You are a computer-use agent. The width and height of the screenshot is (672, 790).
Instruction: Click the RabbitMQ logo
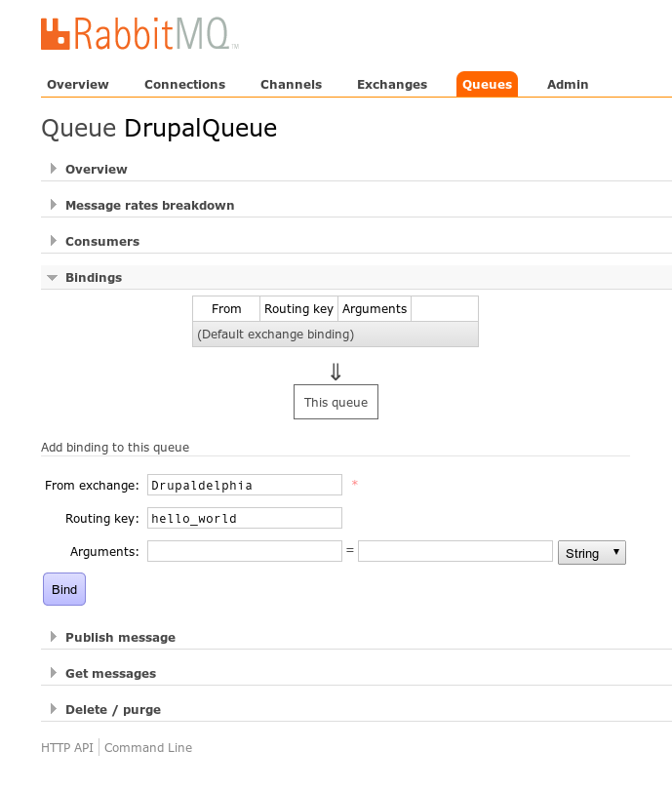[140, 34]
